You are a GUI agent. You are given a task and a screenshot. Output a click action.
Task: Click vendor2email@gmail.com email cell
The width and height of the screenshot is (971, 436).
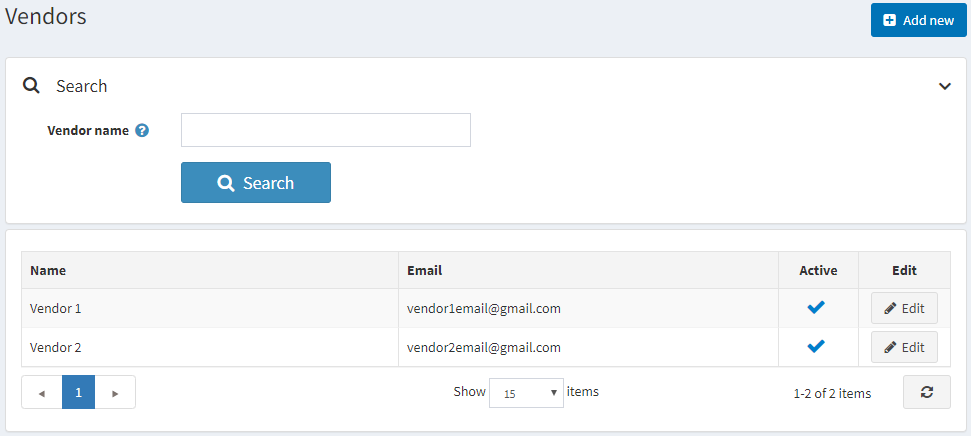pyautogui.click(x=484, y=347)
